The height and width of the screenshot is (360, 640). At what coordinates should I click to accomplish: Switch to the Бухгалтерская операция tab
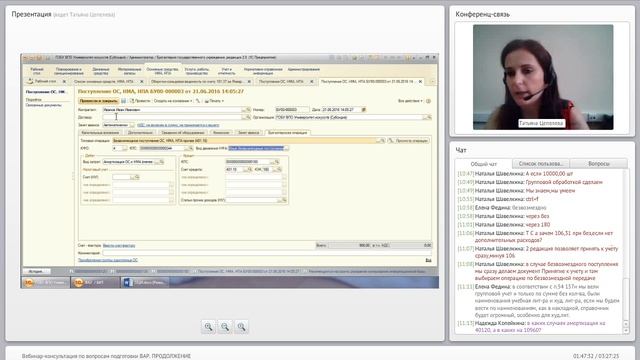(x=287, y=133)
